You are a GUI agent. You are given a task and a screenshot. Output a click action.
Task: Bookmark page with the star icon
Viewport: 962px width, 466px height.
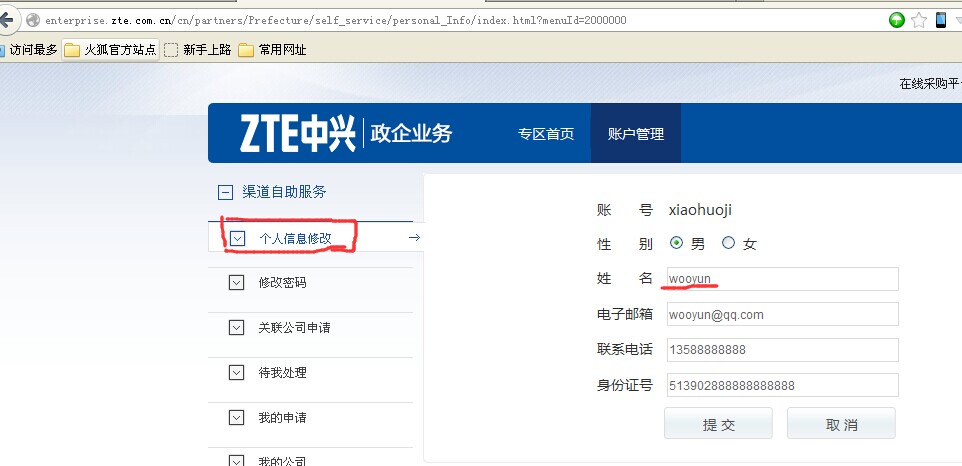pos(918,20)
